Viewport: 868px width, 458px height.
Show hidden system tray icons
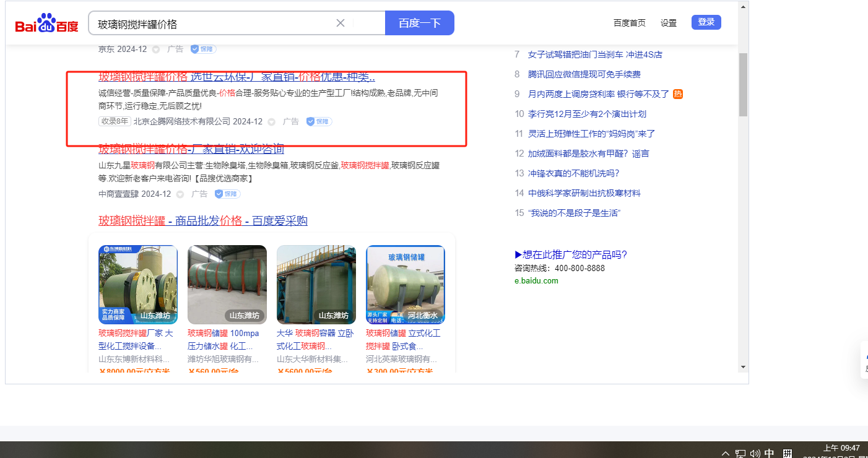coord(726,453)
